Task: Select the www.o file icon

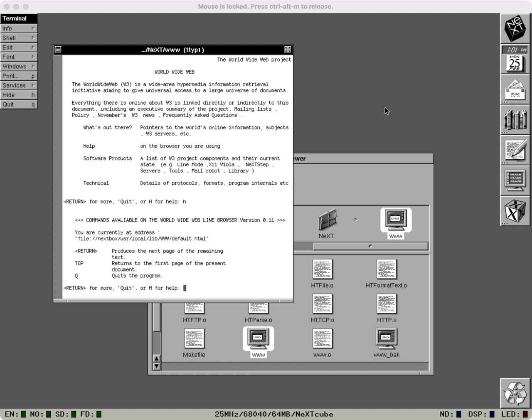Action: (322, 338)
